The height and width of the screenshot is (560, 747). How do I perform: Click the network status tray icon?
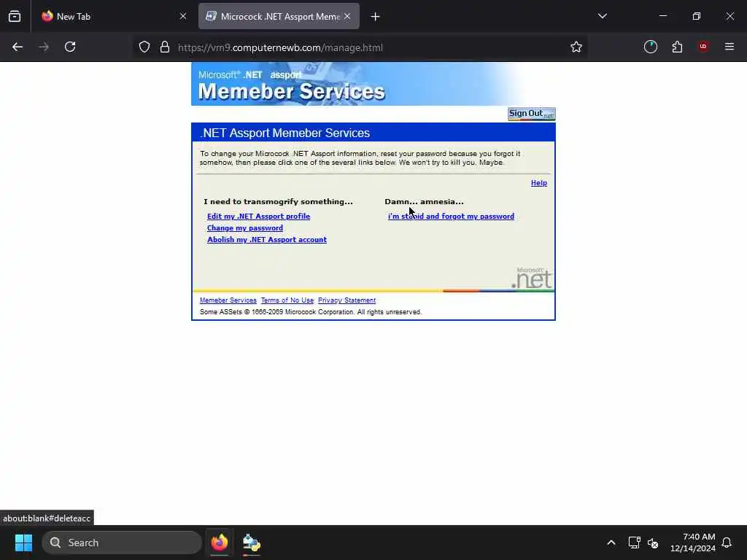point(634,542)
